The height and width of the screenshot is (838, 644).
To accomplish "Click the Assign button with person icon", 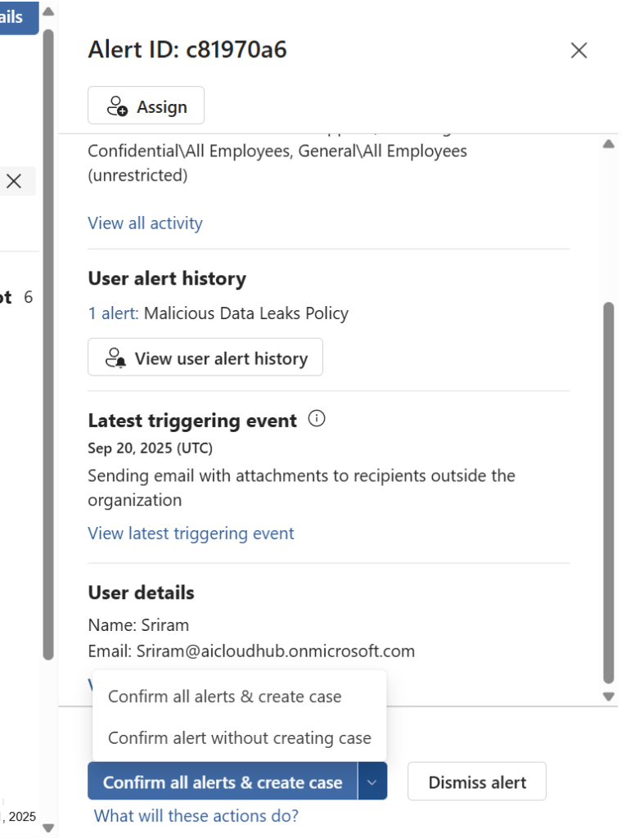I will tap(146, 106).
